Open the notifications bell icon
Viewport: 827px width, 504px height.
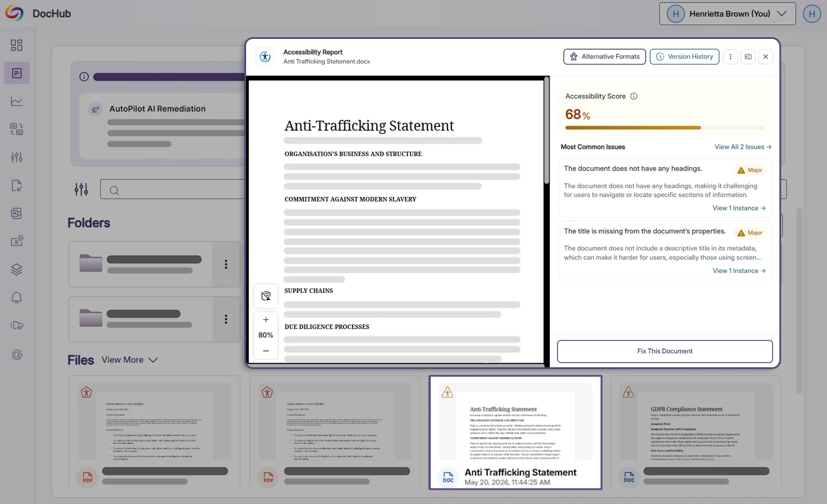pos(17,297)
